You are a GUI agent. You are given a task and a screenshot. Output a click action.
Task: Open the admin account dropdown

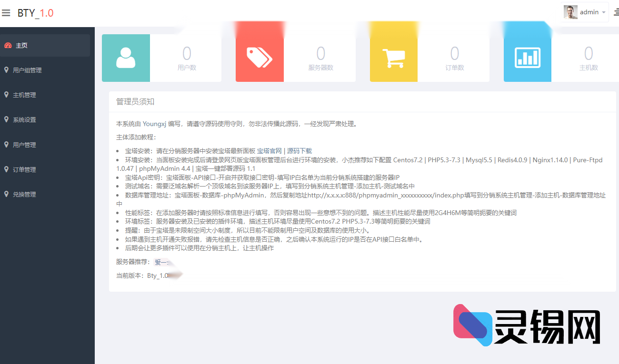pos(589,12)
